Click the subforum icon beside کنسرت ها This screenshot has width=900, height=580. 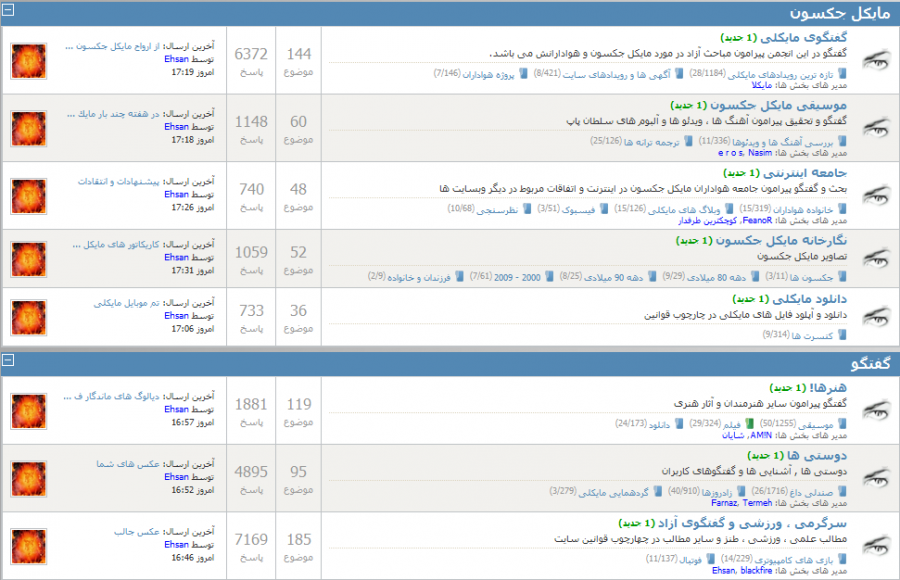pyautogui.click(x=841, y=336)
